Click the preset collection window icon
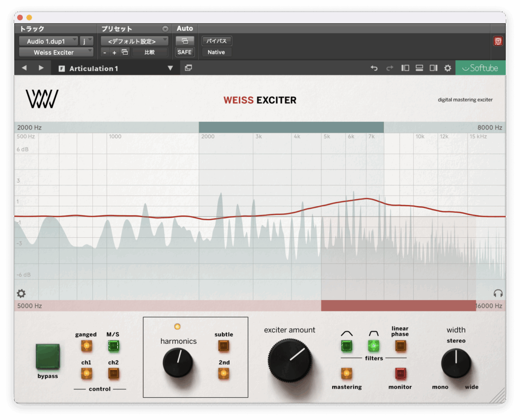The width and height of the screenshot is (520, 420). (x=188, y=68)
